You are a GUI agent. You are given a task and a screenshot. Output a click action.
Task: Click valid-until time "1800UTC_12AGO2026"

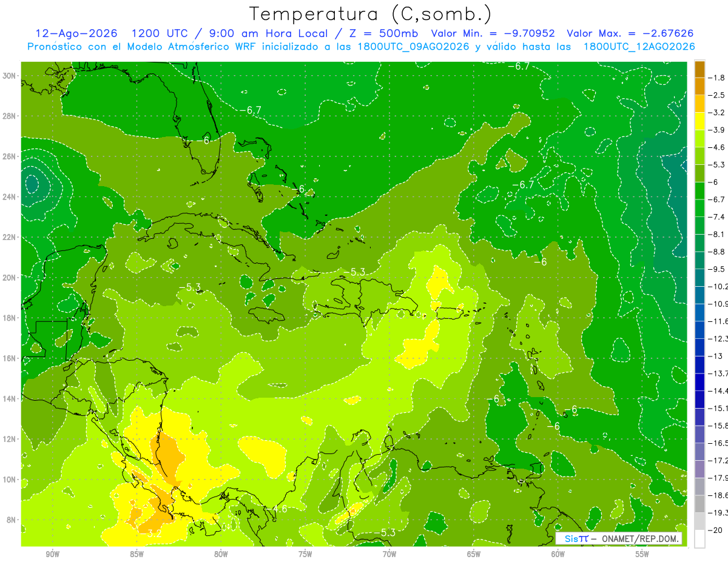[639, 47]
